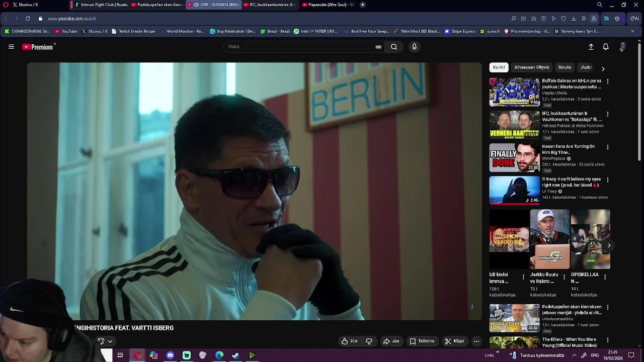Image resolution: width=644 pixels, height=362 pixels.
Task: Open options for IFC loukkaantuminen video
Action: pos(607,114)
